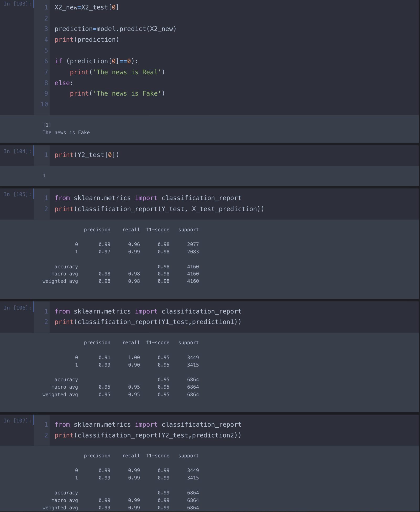Click classification_report(Y2_test,prediction2) line
Screen dimensions: 420x512
pyautogui.click(x=148, y=435)
